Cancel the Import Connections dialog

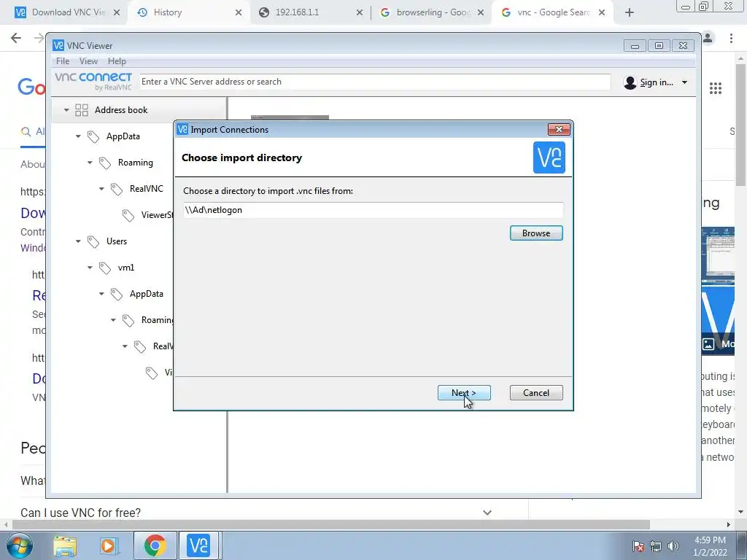pyautogui.click(x=536, y=393)
